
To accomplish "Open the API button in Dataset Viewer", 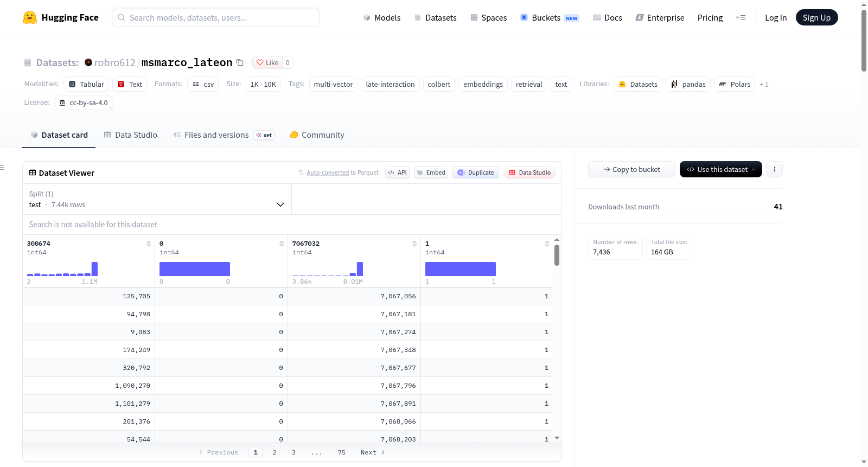I will pos(397,172).
